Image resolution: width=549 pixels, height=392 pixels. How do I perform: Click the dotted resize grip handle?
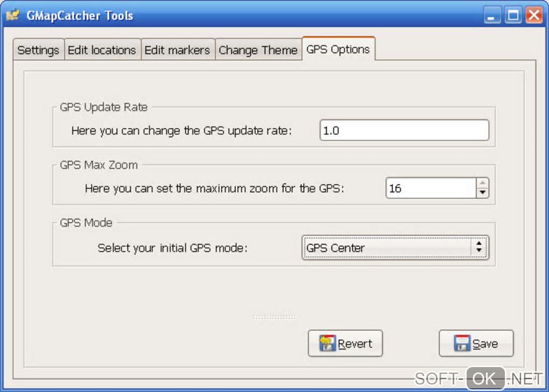click(x=274, y=317)
